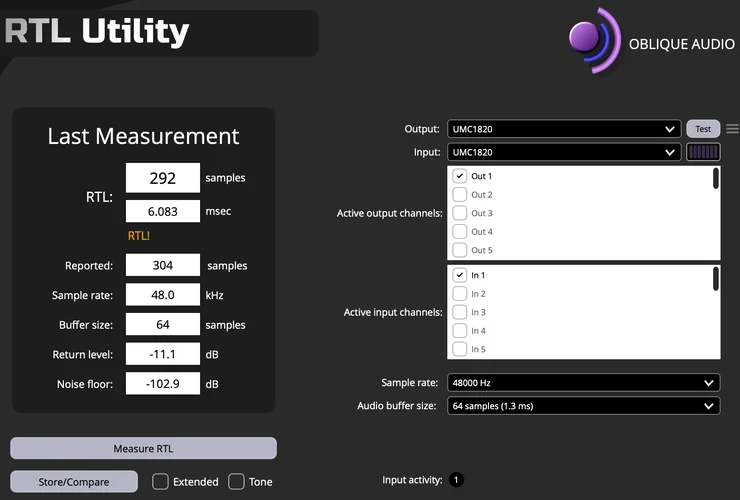The width and height of the screenshot is (740, 500).
Task: Click the output channels list scrollbar
Action: tap(716, 178)
